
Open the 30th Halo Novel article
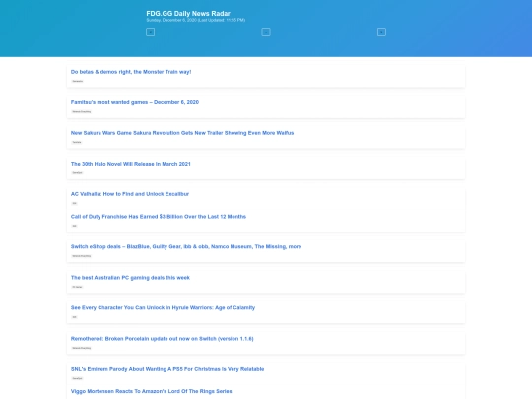131,164
